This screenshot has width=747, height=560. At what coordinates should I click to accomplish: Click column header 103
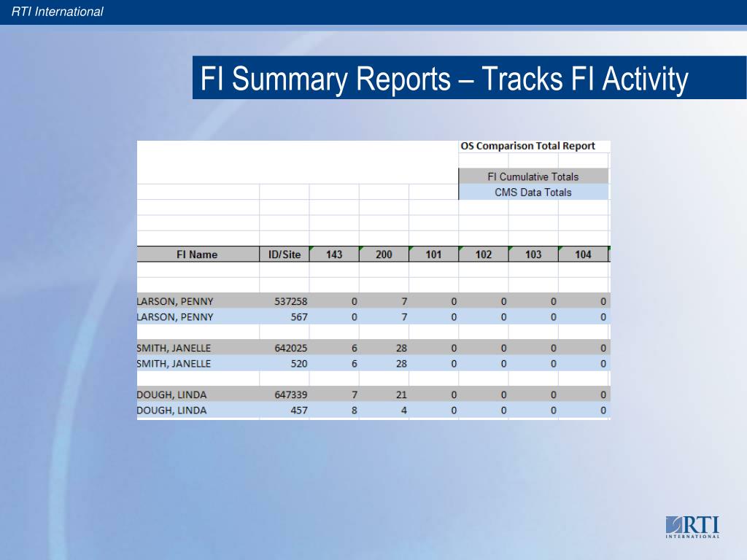pos(533,254)
